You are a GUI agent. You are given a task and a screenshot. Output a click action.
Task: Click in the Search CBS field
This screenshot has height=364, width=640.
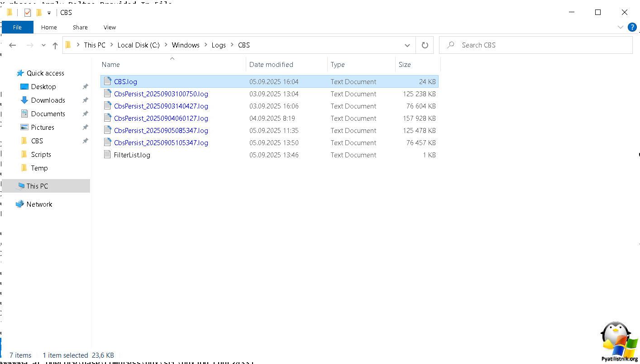539,45
